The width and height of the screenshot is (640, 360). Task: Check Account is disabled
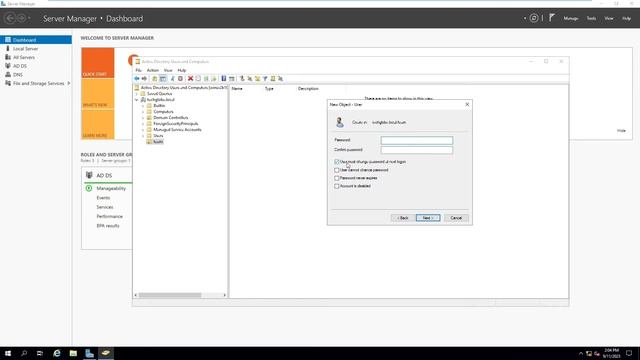click(337, 186)
